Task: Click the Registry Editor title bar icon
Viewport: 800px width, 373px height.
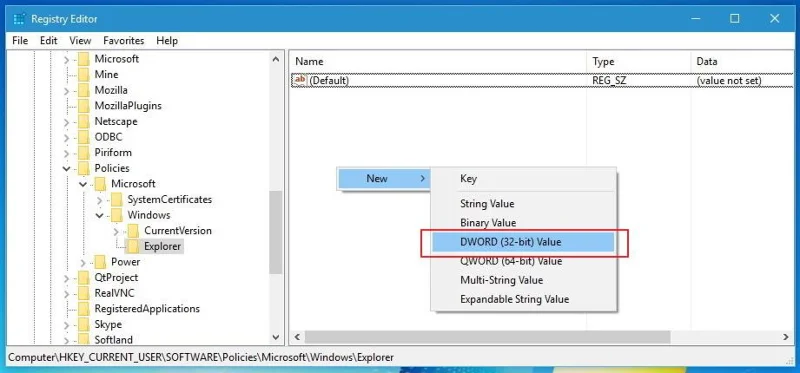Action: 19,19
